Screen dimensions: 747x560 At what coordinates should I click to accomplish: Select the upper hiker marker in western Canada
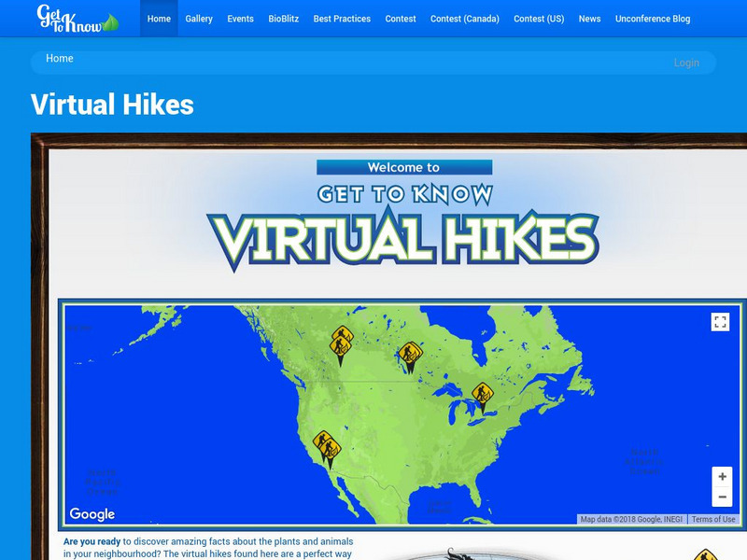(x=343, y=333)
